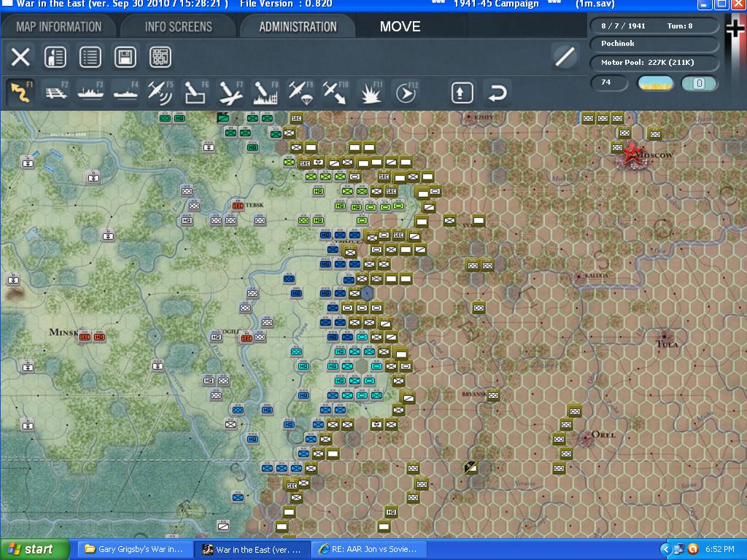This screenshot has height=560, width=747.
Task: Open the person info card icon
Action: (x=55, y=57)
